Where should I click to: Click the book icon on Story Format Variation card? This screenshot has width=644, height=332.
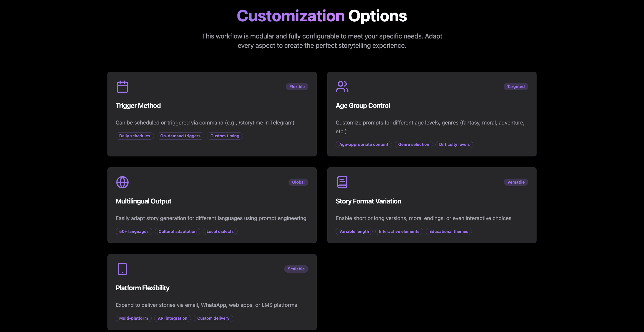click(342, 182)
